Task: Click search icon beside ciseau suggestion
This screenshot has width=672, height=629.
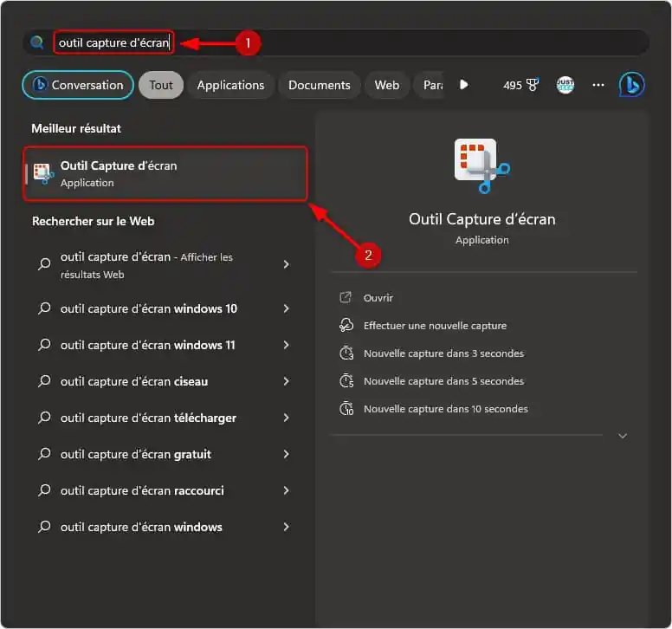Action: [44, 381]
